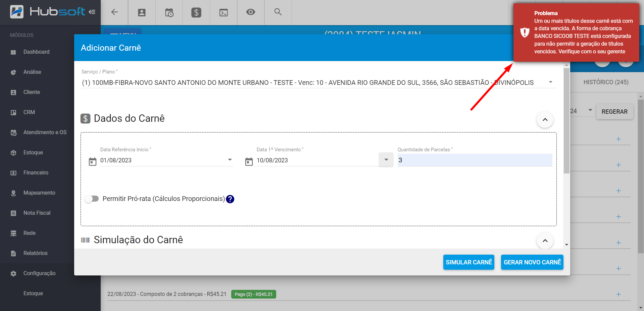Screen dimensions: 644x311
Task: Click the Rede server icon
Action: (x=13, y=233)
